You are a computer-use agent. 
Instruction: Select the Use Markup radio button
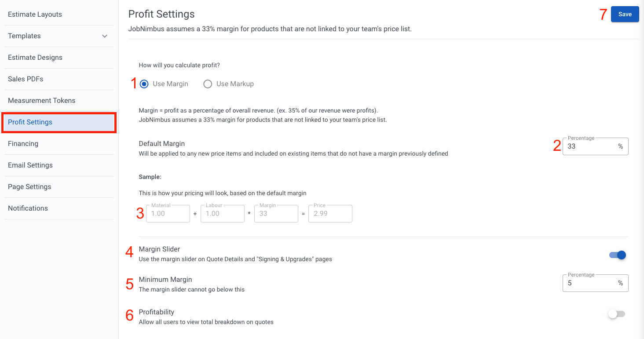(208, 84)
